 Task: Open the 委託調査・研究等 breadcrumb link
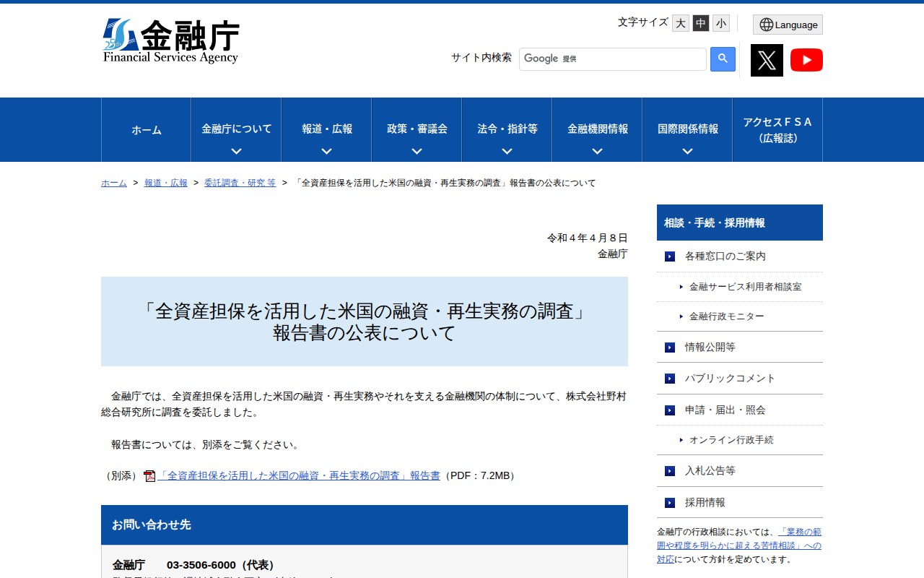point(240,183)
